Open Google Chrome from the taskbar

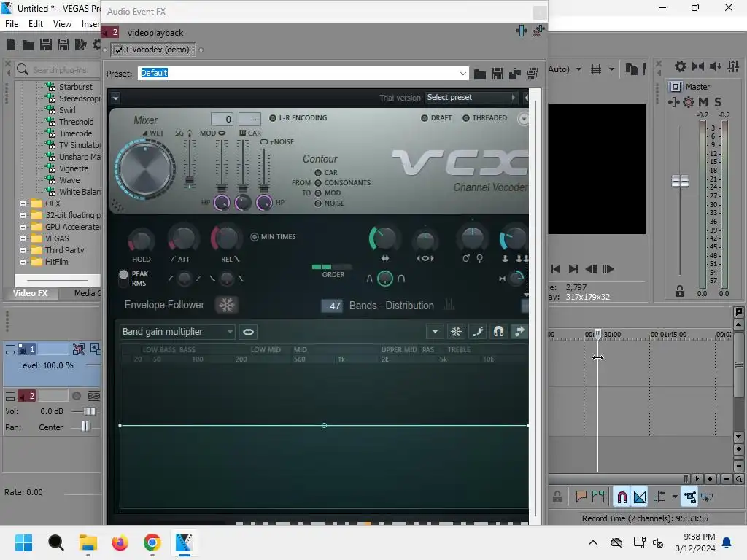point(152,542)
